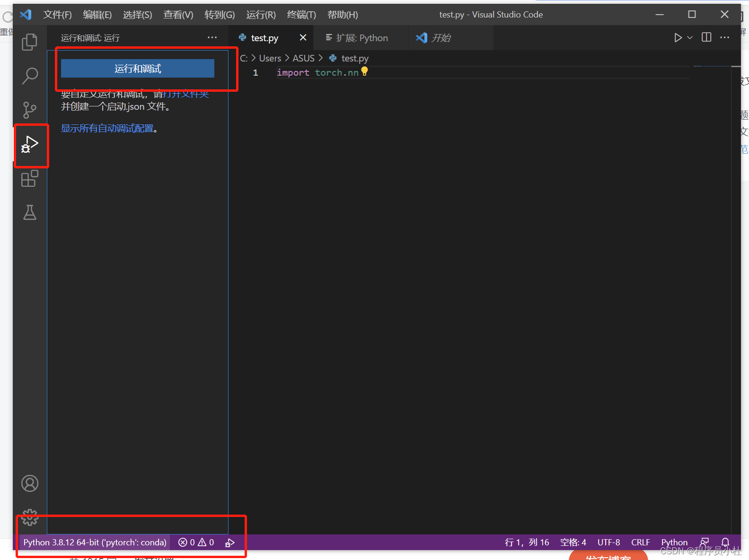This screenshot has width=749, height=560.
Task: Change encoding via UTF-8 status item
Action: point(608,542)
